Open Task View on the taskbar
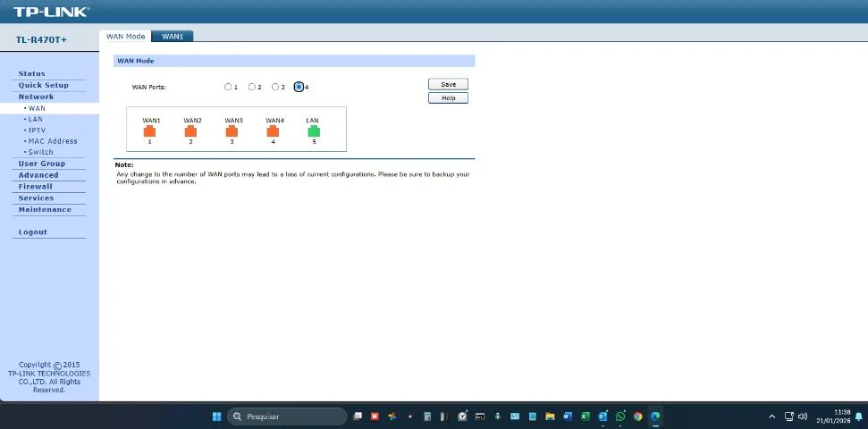 click(358, 416)
